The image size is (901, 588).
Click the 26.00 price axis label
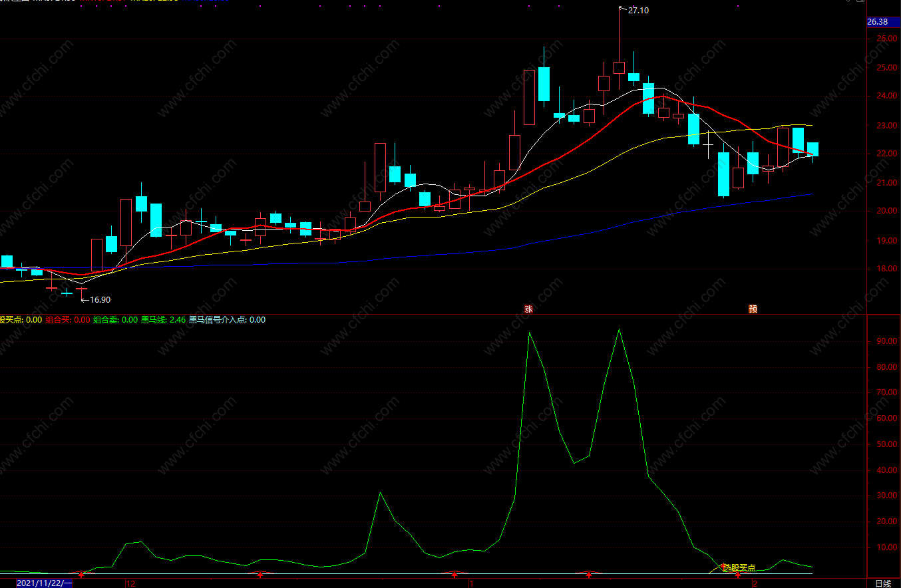886,39
